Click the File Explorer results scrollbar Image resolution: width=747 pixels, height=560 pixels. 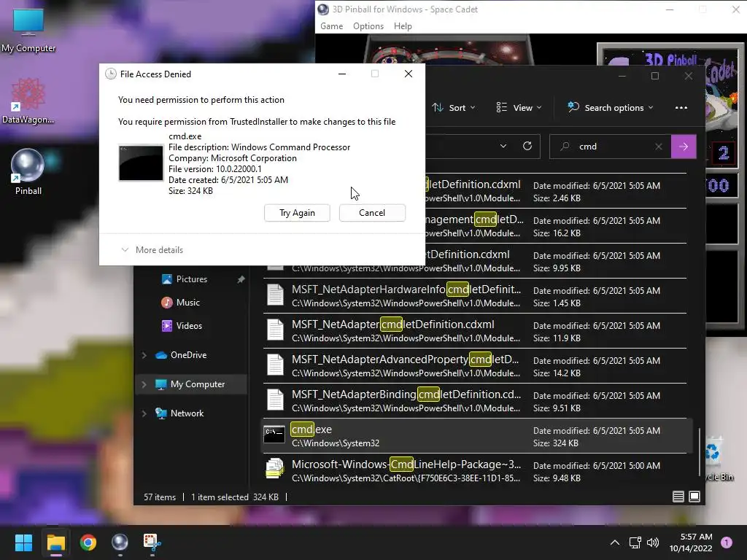pos(700,451)
